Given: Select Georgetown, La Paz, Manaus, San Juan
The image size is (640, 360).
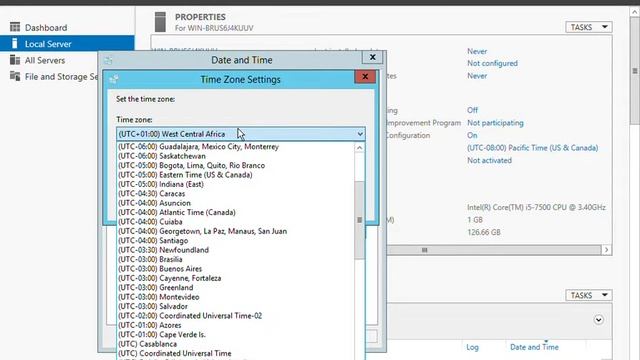Looking at the screenshot, I should coord(202,231).
